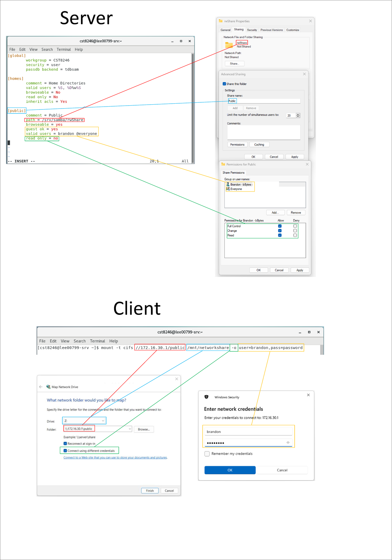Click the Caching button
Image resolution: width=392 pixels, height=560 pixels.
259,144
